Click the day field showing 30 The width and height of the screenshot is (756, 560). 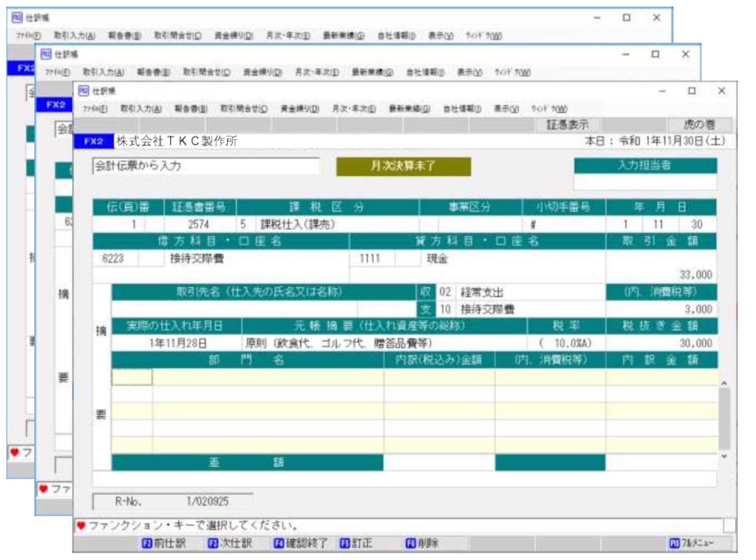click(696, 224)
